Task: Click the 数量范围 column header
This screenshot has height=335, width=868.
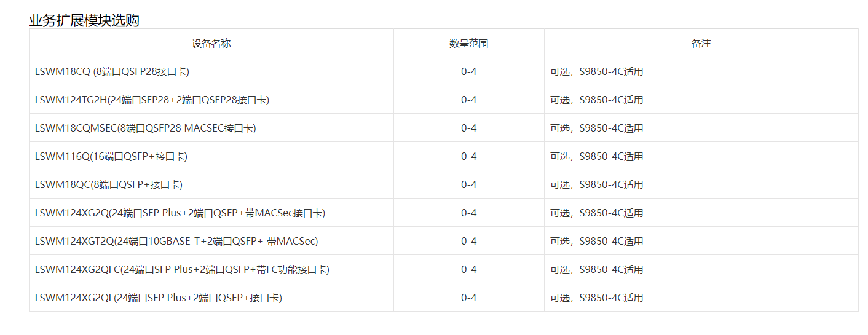Action: click(x=468, y=44)
